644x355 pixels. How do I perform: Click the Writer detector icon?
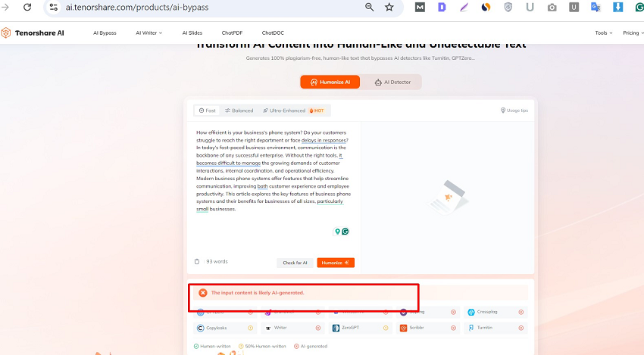coord(268,328)
